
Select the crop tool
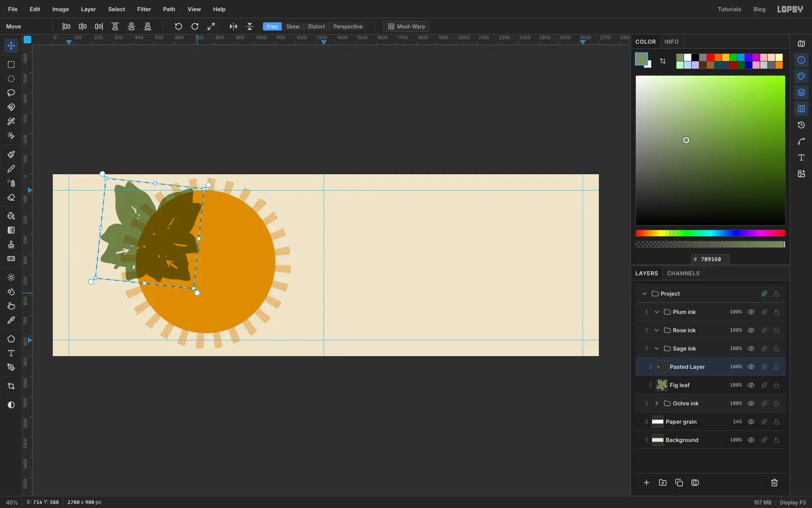click(11, 386)
